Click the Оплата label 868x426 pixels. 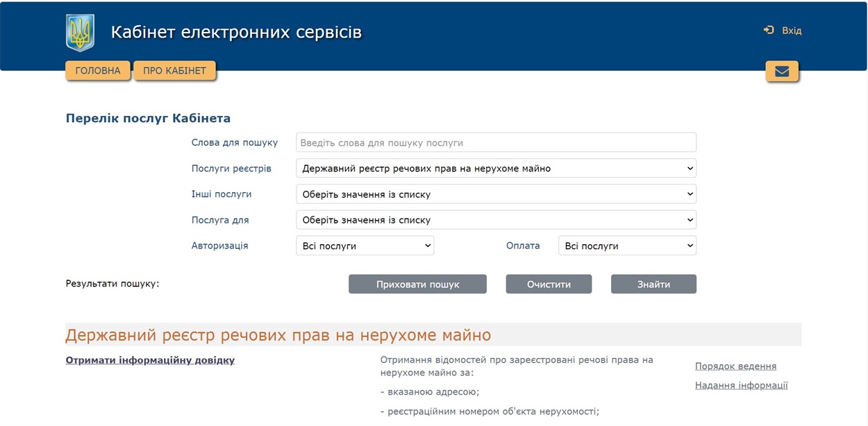(x=523, y=246)
